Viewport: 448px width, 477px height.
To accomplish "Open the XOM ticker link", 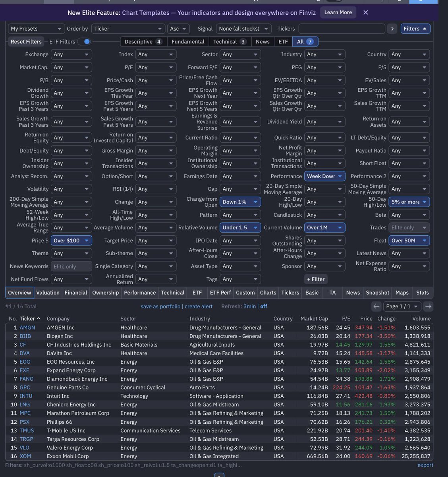I will pyautogui.click(x=25, y=456).
